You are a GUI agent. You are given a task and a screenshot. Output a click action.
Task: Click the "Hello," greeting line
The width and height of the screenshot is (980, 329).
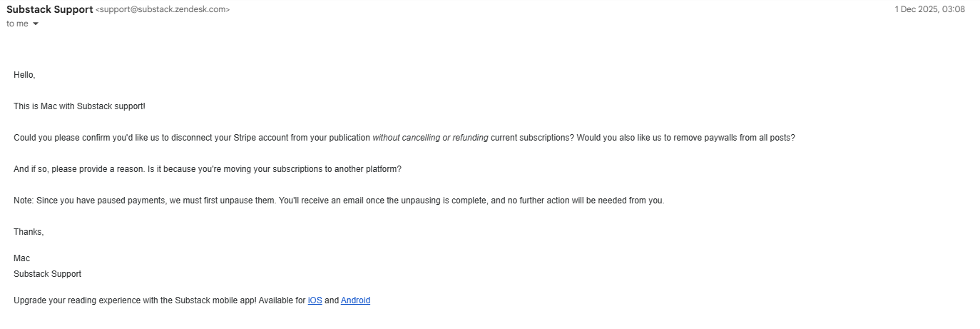[24, 75]
